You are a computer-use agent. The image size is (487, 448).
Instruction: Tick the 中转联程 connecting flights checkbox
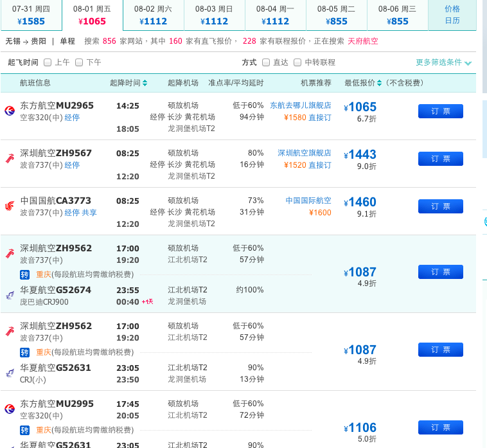297,62
